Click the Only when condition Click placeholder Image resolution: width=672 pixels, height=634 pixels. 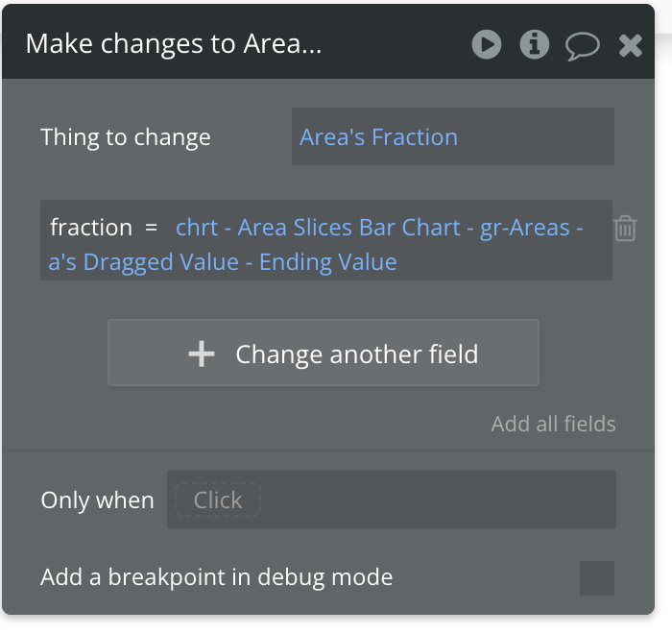[x=218, y=500]
